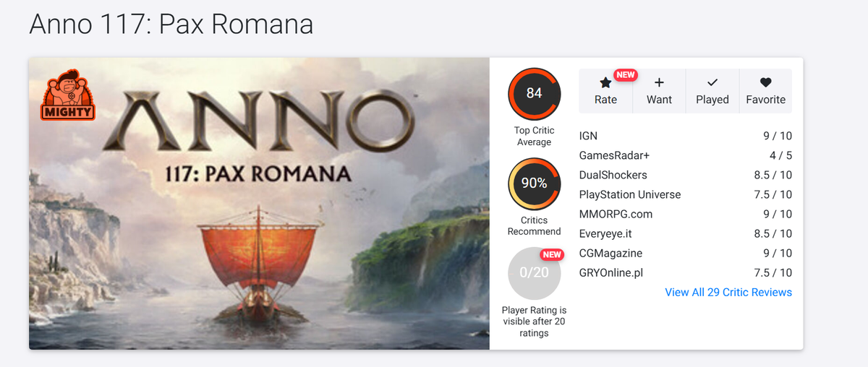Click the star Rate icon

[605, 83]
